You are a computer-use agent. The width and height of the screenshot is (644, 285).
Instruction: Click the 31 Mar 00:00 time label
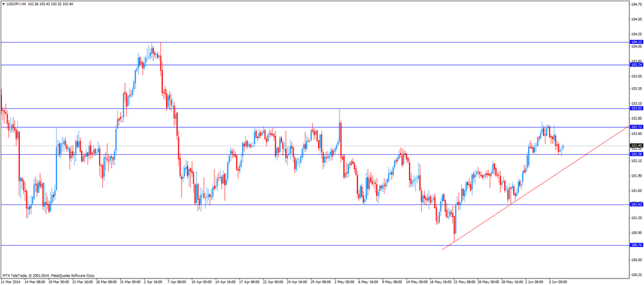pyautogui.click(x=129, y=282)
